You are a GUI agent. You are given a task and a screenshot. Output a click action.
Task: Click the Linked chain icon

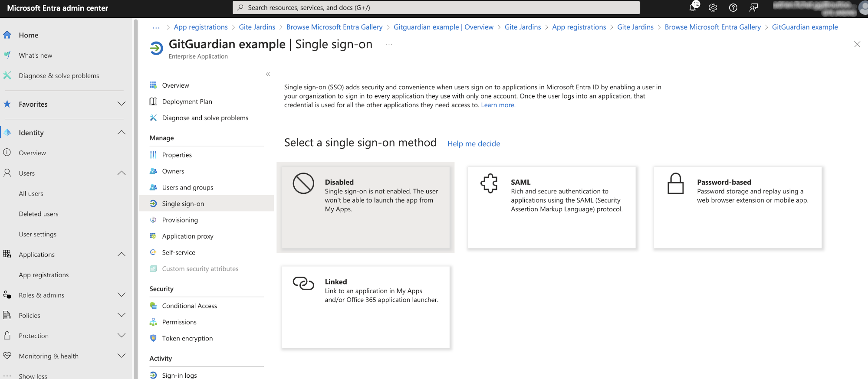coord(303,283)
